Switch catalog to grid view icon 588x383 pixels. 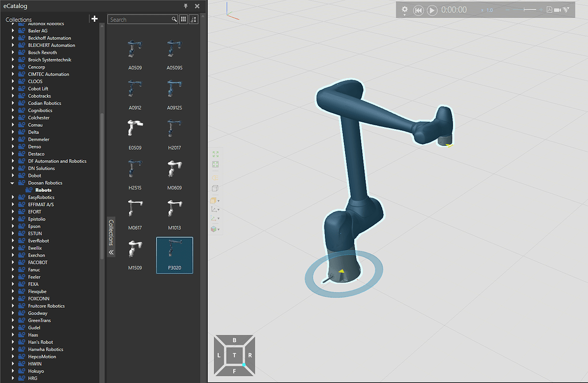(183, 20)
